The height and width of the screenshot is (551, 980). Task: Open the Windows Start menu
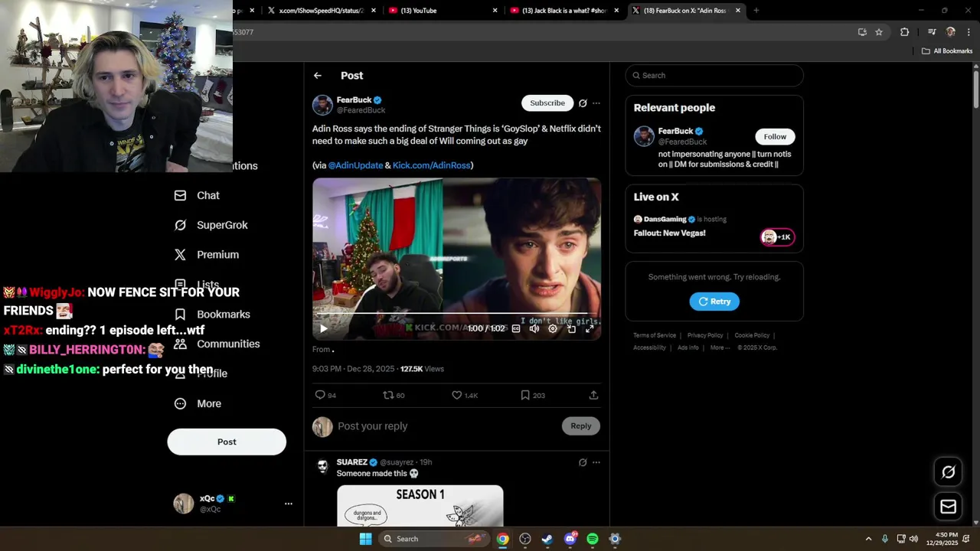pyautogui.click(x=365, y=539)
